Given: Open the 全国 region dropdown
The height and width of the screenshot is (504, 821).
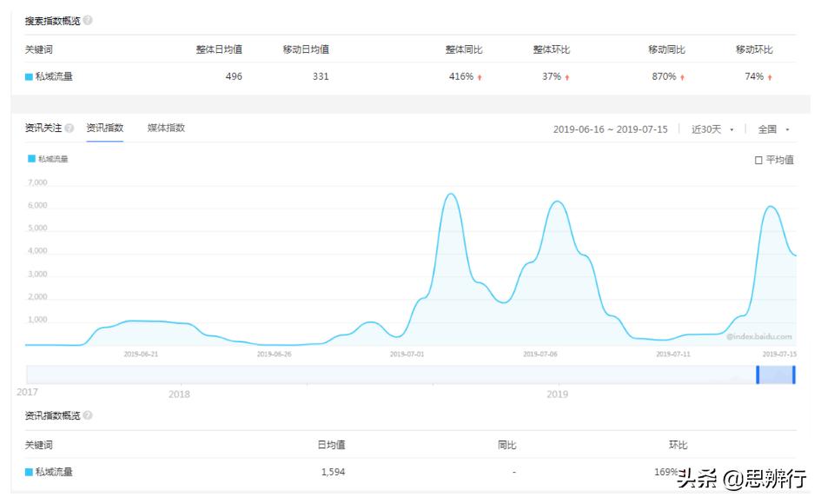Looking at the screenshot, I should pyautogui.click(x=773, y=128).
